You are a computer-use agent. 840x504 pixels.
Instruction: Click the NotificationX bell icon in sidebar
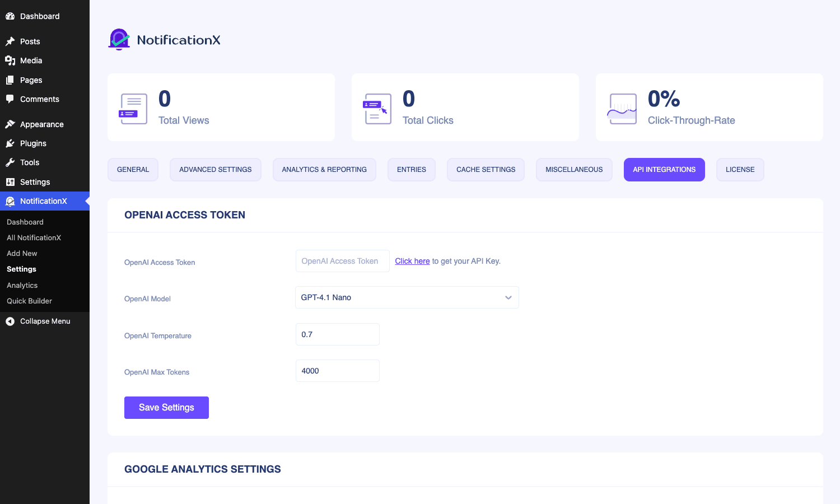click(10, 201)
